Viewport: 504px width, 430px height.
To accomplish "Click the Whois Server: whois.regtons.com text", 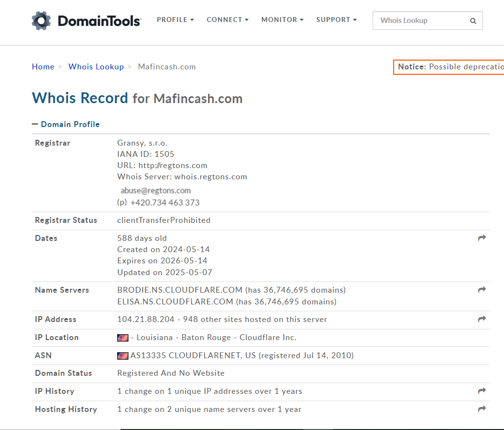I will click(x=182, y=176).
